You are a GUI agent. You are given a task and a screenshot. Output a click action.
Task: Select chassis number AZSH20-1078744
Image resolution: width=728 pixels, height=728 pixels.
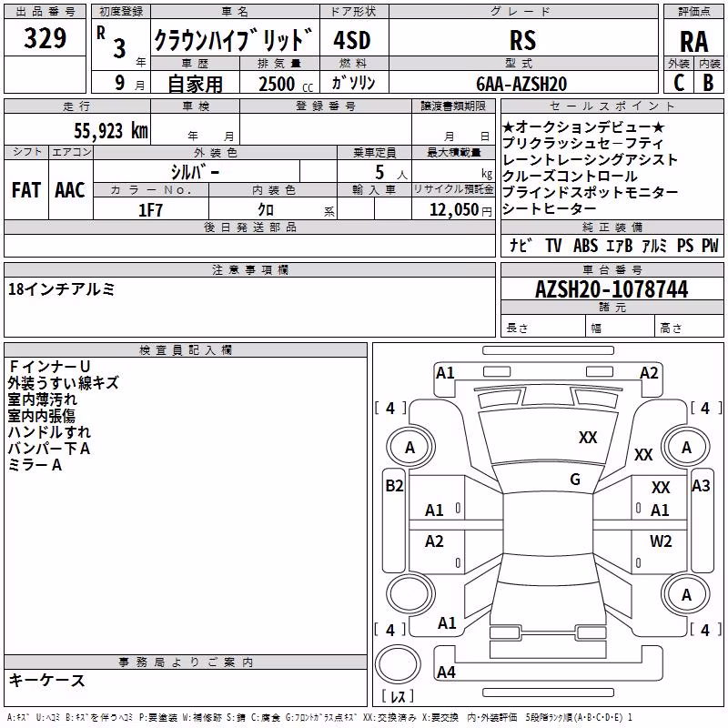[612, 289]
